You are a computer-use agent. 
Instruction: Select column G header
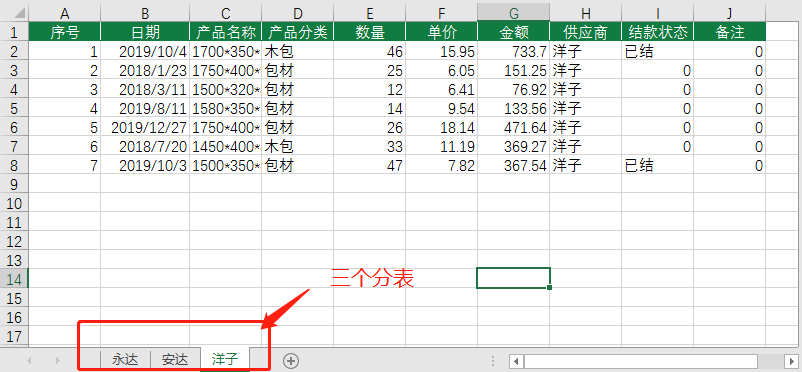point(514,12)
